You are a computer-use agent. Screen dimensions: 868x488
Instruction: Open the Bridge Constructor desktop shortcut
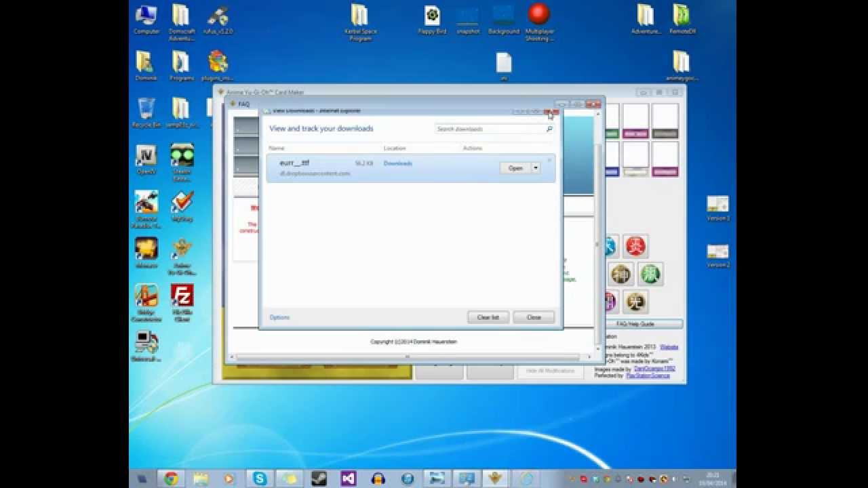(146, 302)
